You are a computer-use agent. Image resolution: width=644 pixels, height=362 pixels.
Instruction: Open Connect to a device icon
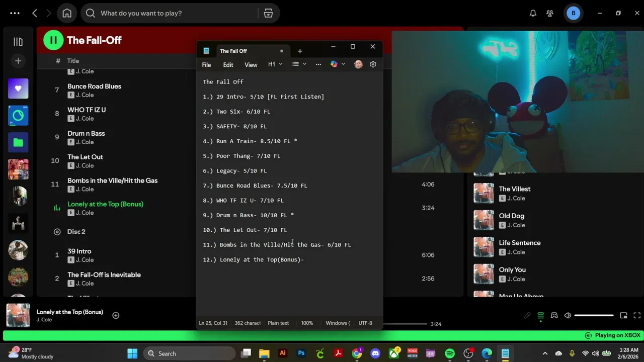point(554,316)
